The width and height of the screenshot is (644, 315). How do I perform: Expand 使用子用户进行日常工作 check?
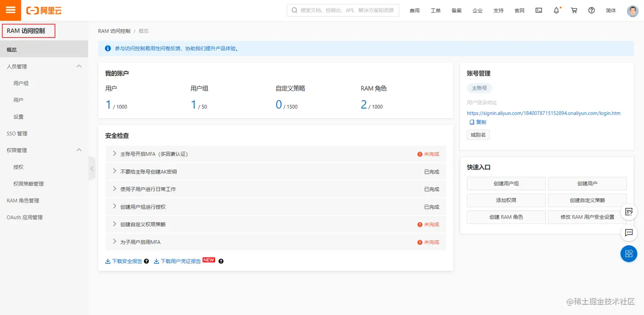tap(115, 189)
